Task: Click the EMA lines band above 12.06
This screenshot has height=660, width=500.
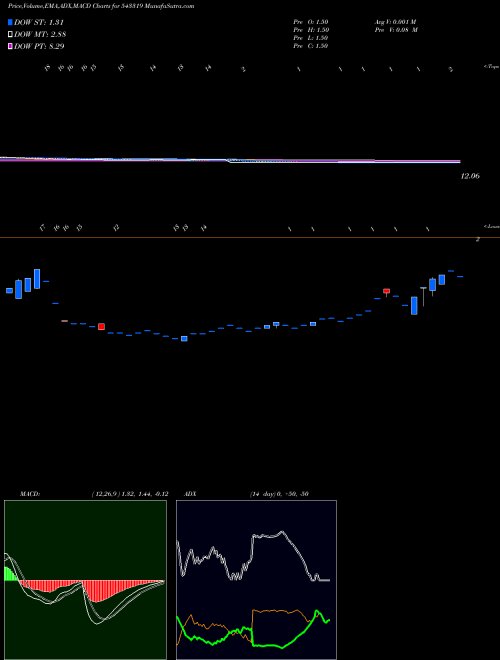Action: [x=230, y=160]
